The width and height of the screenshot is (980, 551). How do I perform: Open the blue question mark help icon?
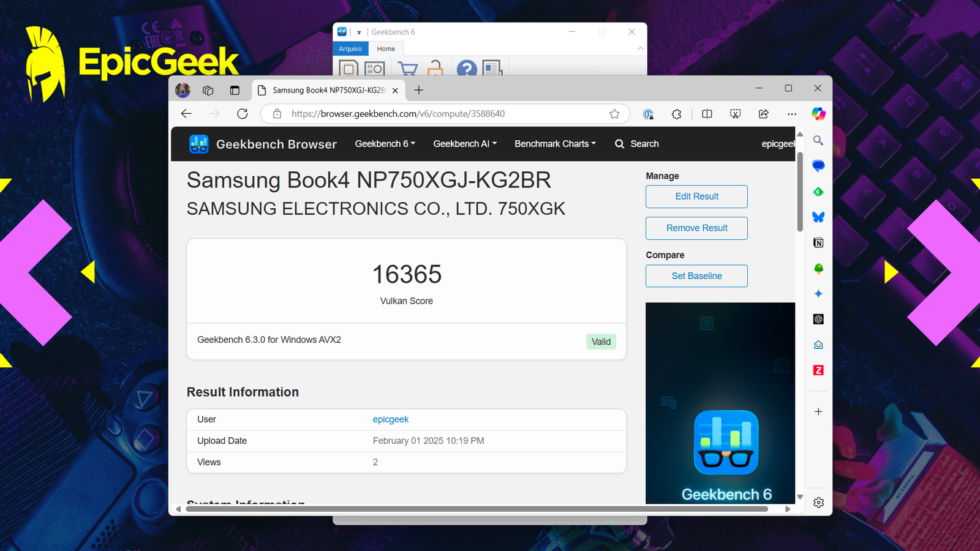(467, 69)
